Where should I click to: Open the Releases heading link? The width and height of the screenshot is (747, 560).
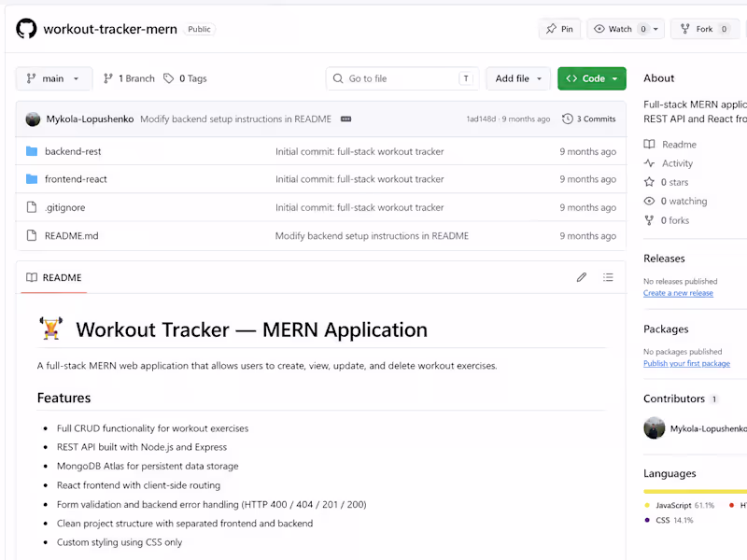click(664, 259)
